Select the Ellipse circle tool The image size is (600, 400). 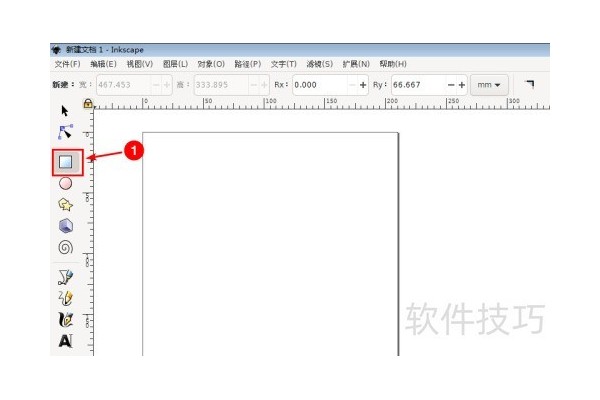[x=65, y=183]
